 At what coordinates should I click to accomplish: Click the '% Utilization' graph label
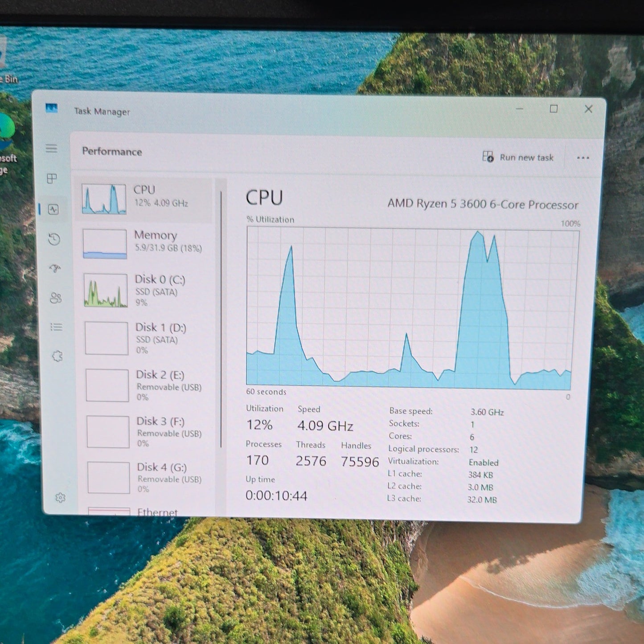(271, 219)
